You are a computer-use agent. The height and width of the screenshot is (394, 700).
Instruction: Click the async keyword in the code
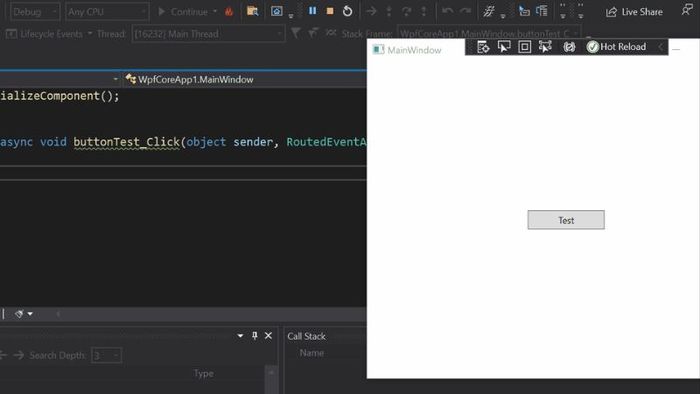pos(17,142)
